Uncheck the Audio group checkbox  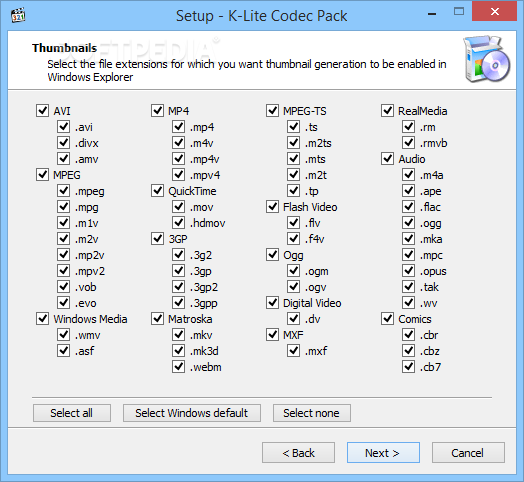387,158
